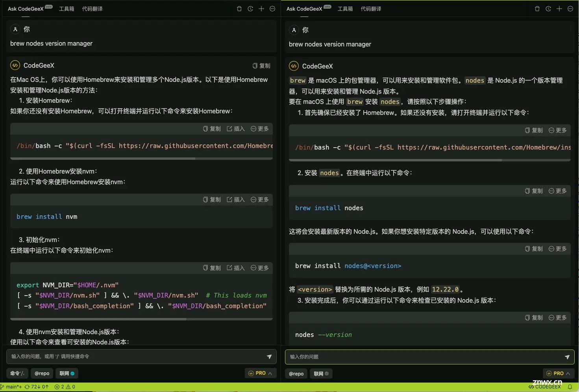The height and width of the screenshot is (392, 579).
Task: Start new chat with right panel plus icon
Action: 559,9
